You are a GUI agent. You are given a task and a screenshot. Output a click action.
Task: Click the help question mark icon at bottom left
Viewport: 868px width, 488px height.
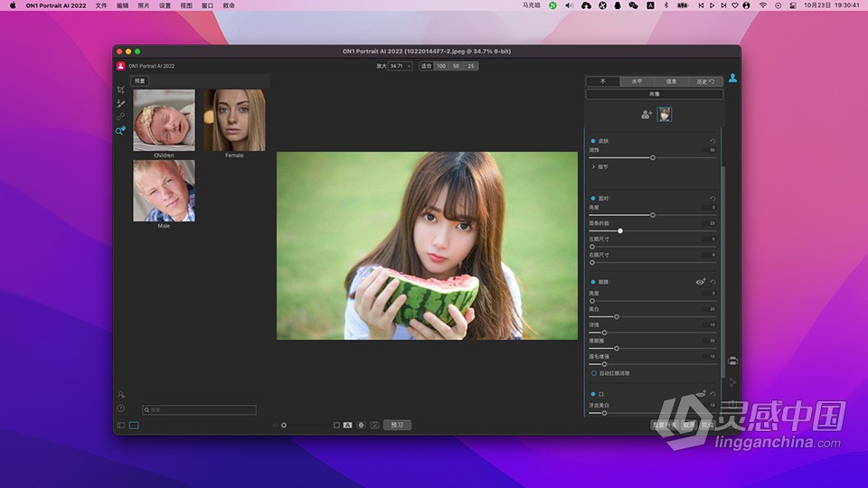[x=120, y=408]
